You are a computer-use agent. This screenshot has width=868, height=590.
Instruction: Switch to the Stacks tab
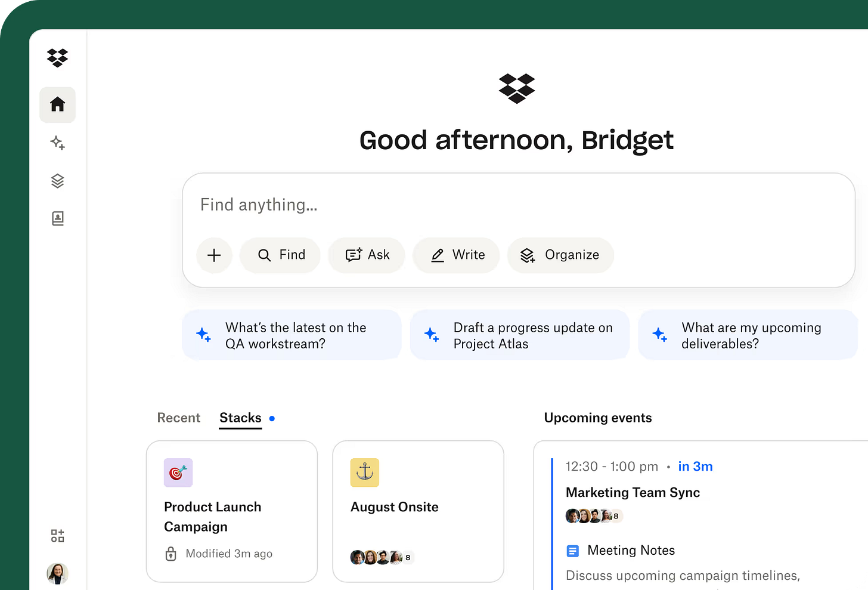click(x=240, y=418)
